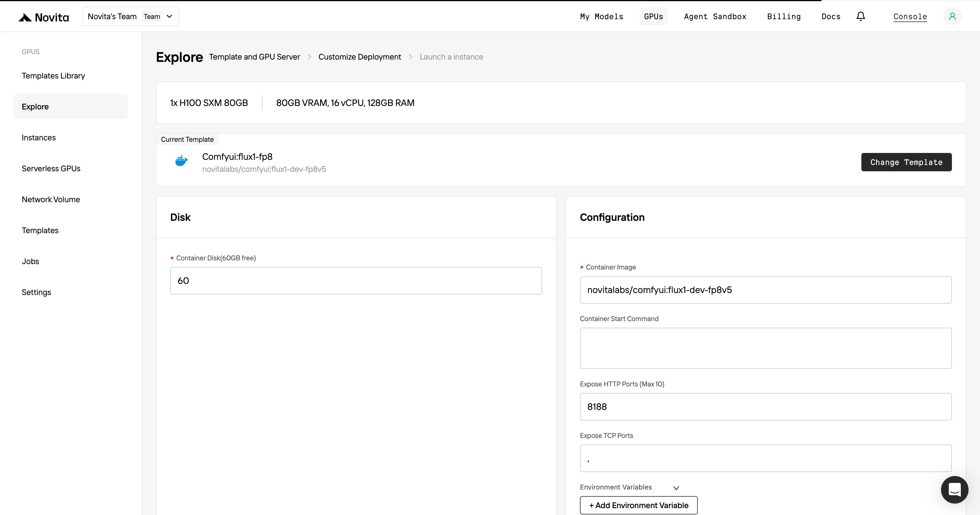Open the chat support bubble
The height and width of the screenshot is (515, 980).
954,490
